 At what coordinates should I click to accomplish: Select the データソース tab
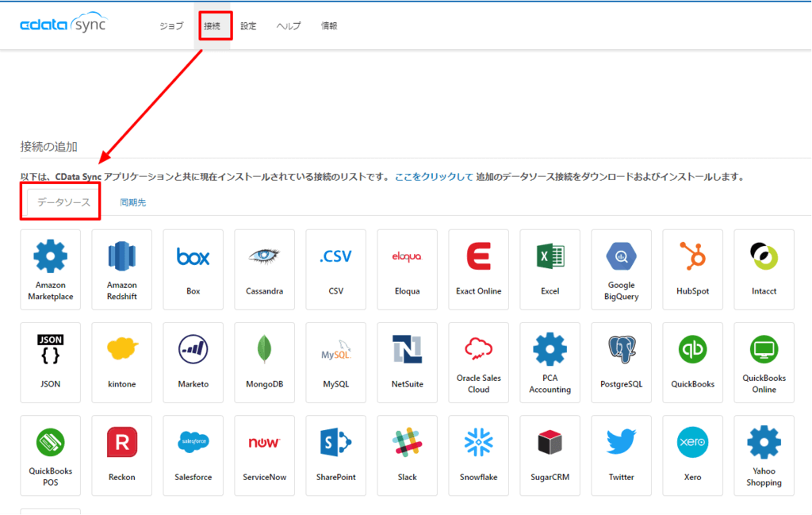tap(63, 202)
